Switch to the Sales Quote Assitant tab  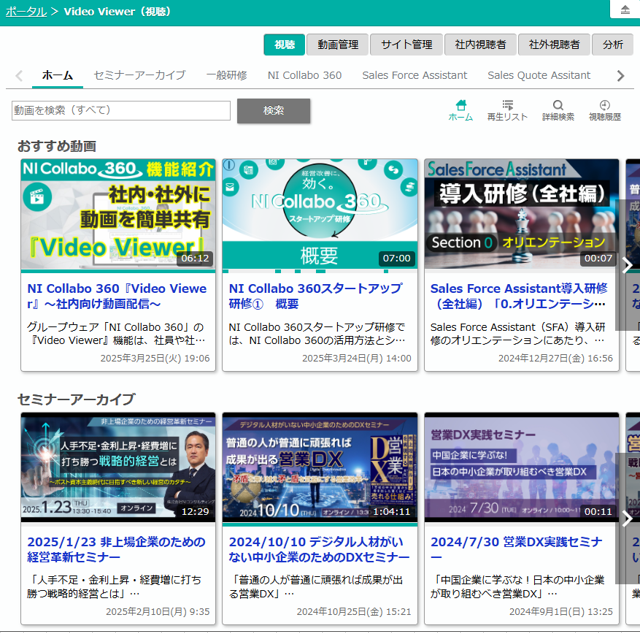pyautogui.click(x=539, y=76)
